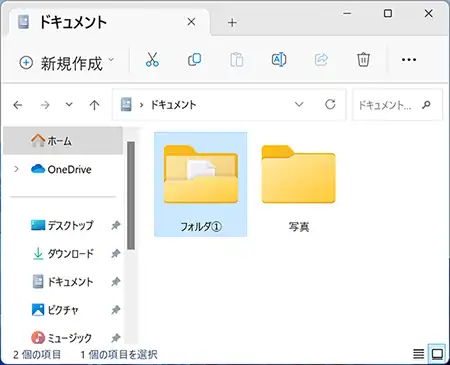Select the ドキュメント window tab
The height and width of the screenshot is (365, 450).
click(108, 22)
